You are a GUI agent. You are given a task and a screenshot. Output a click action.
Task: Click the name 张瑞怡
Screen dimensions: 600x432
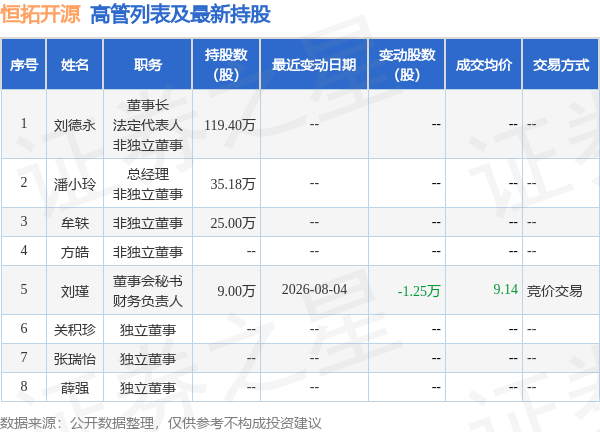coord(75,359)
